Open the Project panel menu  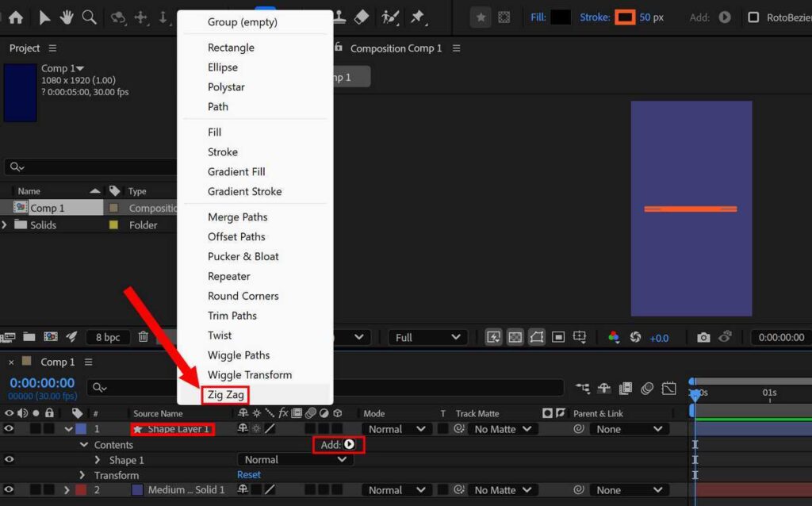52,48
